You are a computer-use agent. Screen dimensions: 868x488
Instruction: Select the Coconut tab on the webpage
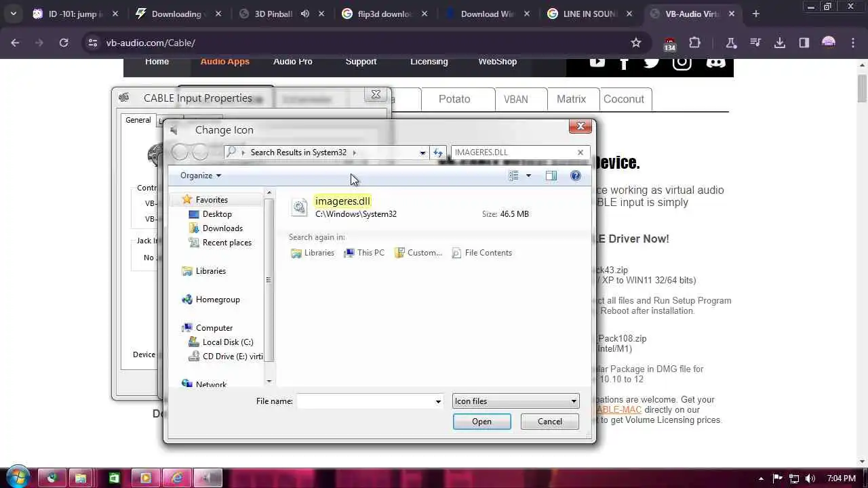point(624,99)
